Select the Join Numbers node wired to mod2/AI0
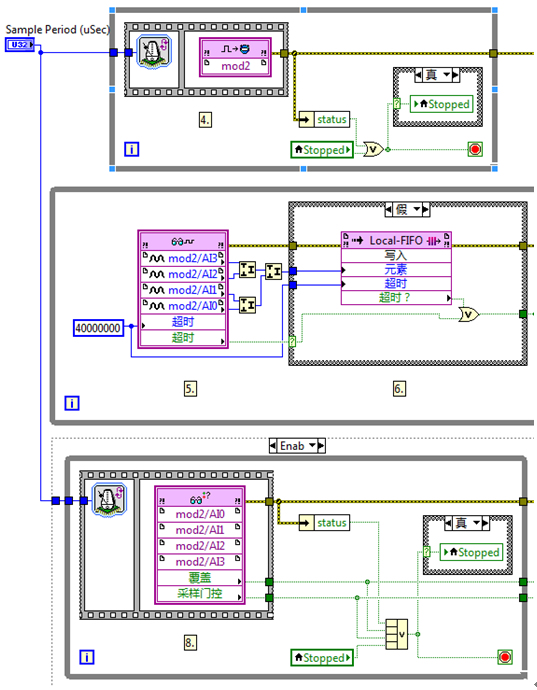 [247, 305]
